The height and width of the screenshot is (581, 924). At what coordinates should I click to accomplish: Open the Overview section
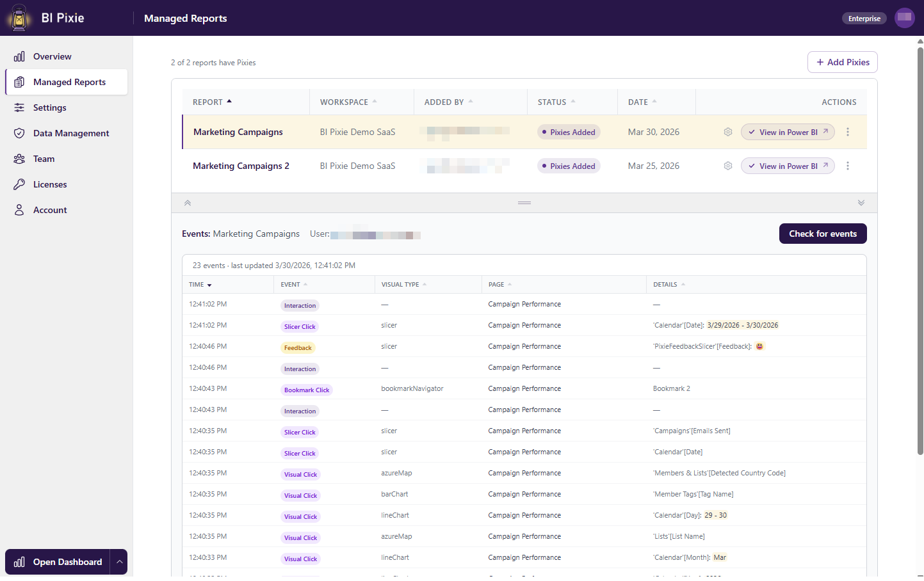click(51, 56)
